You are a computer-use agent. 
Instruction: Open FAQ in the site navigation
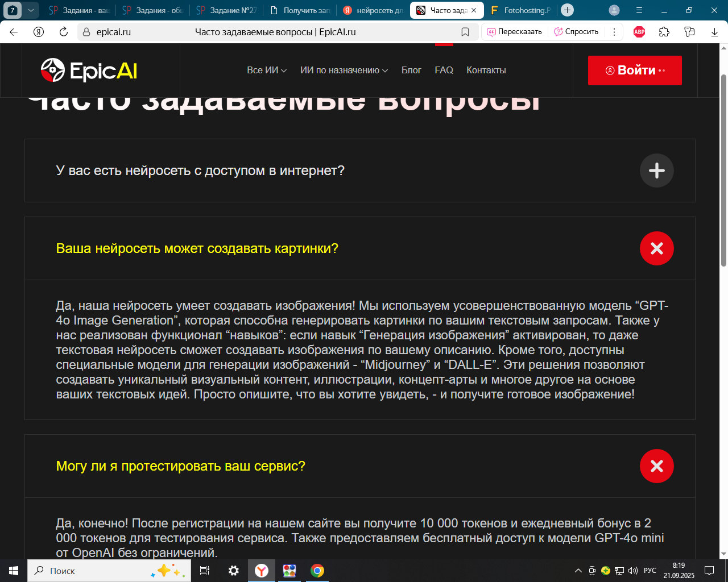pos(444,70)
